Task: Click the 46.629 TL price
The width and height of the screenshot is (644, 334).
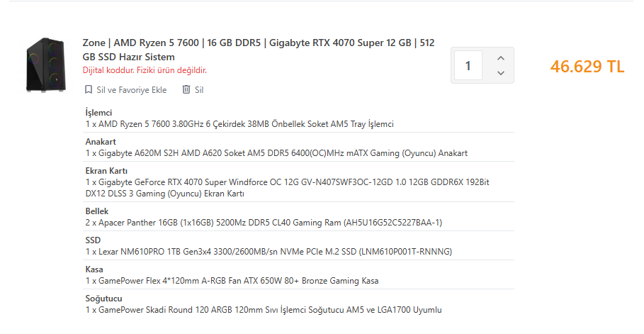Action: [x=587, y=66]
